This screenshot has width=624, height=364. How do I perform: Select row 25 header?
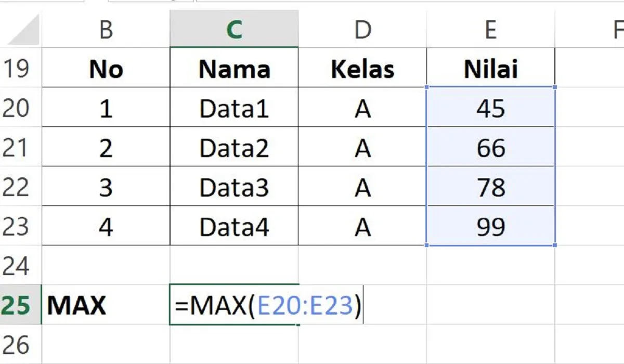click(21, 305)
